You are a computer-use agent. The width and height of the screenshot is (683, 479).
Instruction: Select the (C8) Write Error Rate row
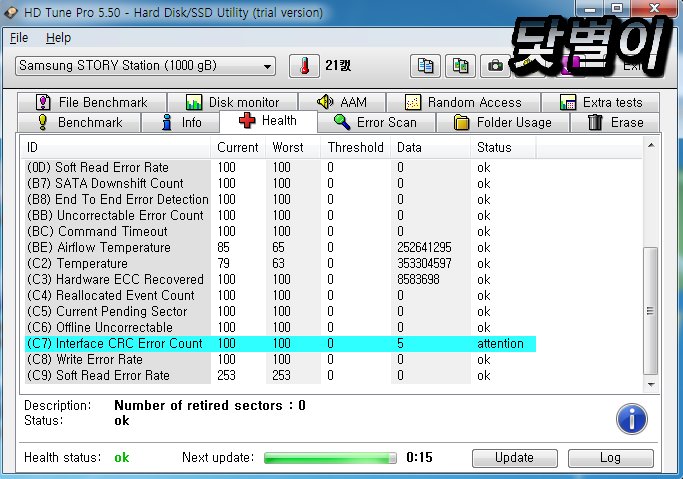281,360
